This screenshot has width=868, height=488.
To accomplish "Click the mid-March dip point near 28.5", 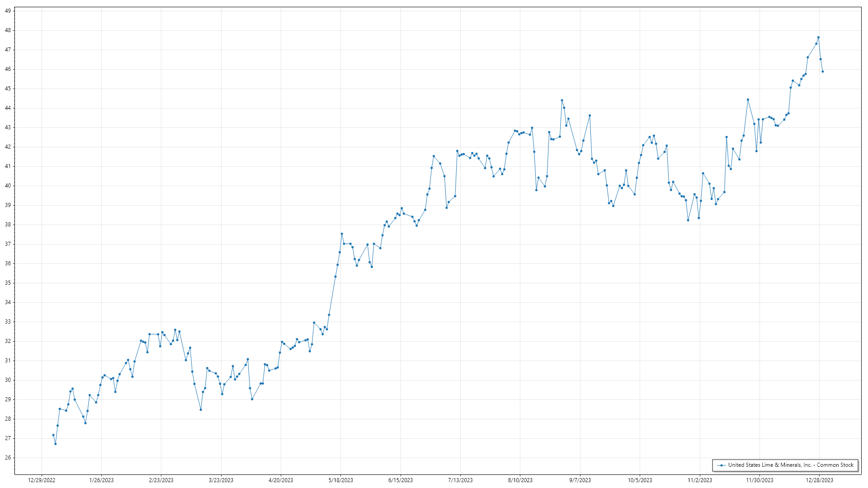I will [x=201, y=409].
